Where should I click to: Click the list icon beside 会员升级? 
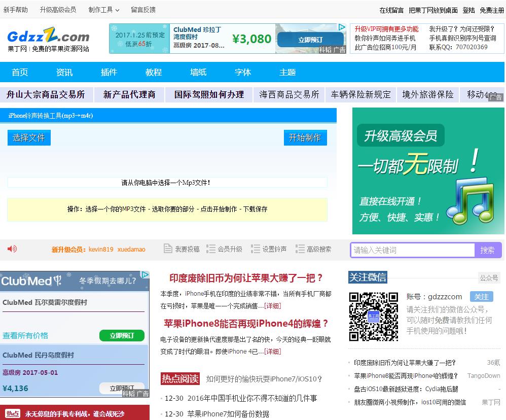tap(211, 249)
